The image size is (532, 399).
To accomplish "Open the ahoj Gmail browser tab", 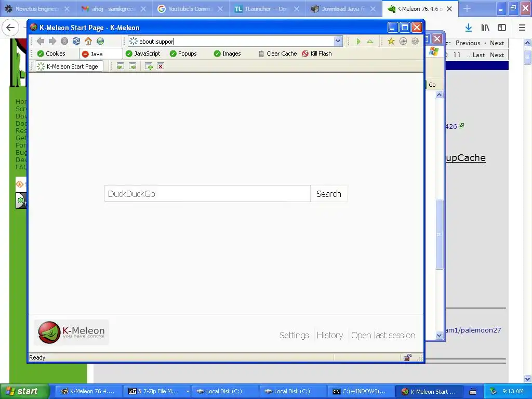I will 114,9.
